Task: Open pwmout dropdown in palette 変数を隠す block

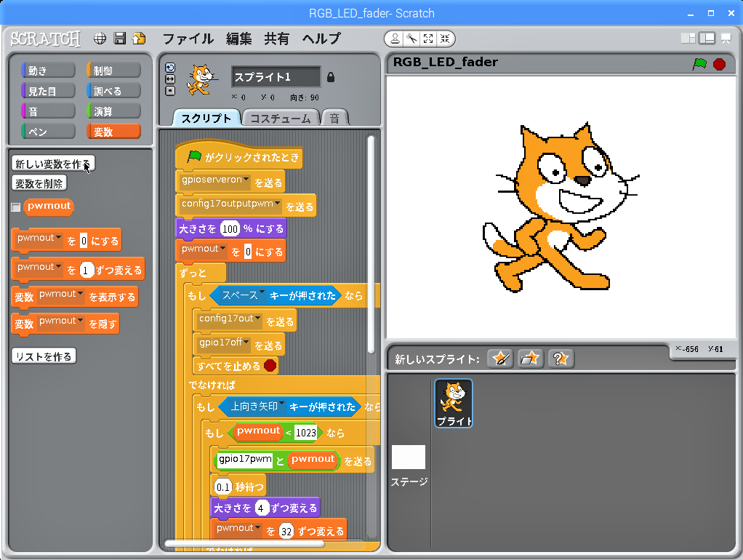Action: click(80, 321)
